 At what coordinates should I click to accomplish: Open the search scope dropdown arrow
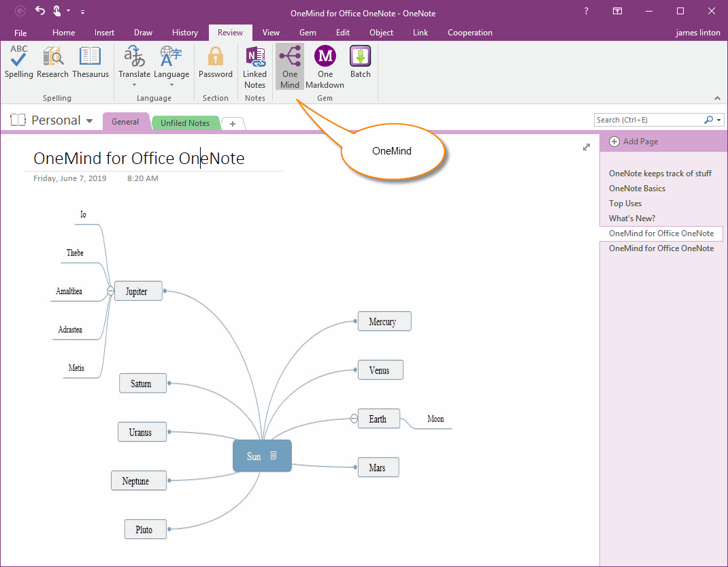(718, 120)
